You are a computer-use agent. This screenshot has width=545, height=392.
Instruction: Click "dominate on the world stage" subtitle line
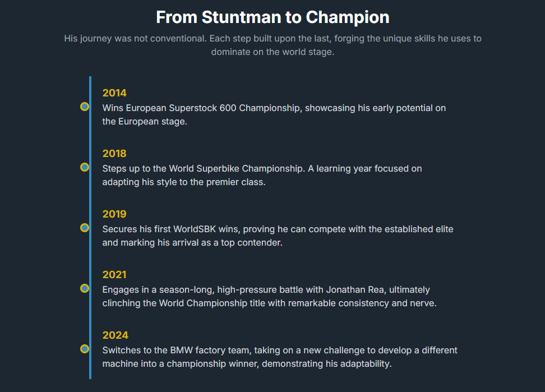click(x=272, y=52)
